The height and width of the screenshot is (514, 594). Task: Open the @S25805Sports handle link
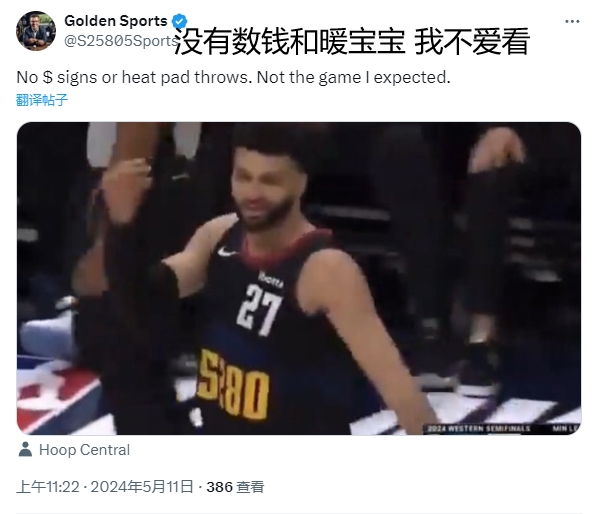point(121,41)
